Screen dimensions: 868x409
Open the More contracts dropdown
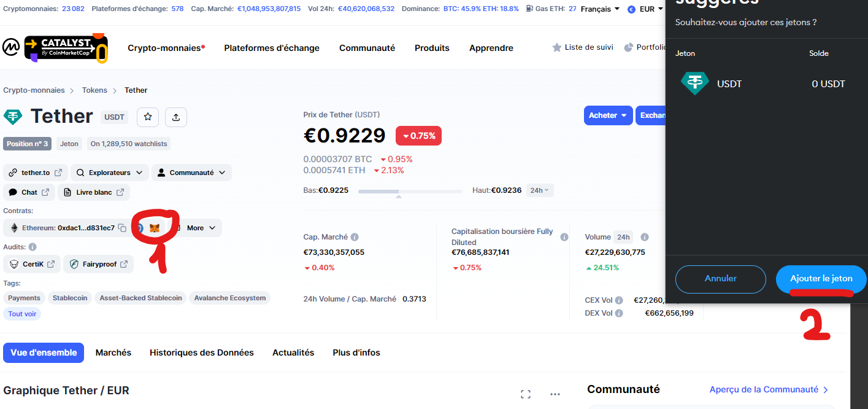[x=201, y=228]
